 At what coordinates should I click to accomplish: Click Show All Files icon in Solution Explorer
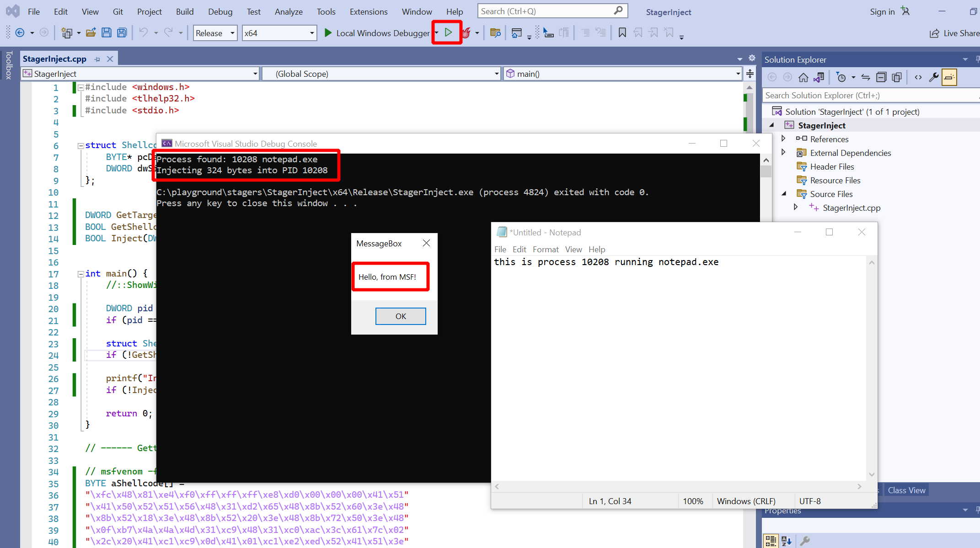(x=897, y=77)
